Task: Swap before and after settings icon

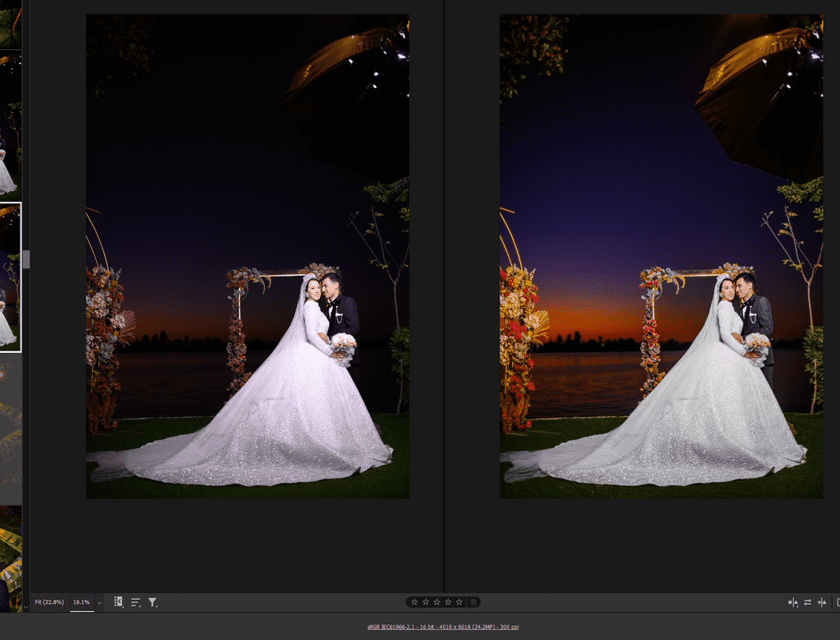Action: [808, 602]
